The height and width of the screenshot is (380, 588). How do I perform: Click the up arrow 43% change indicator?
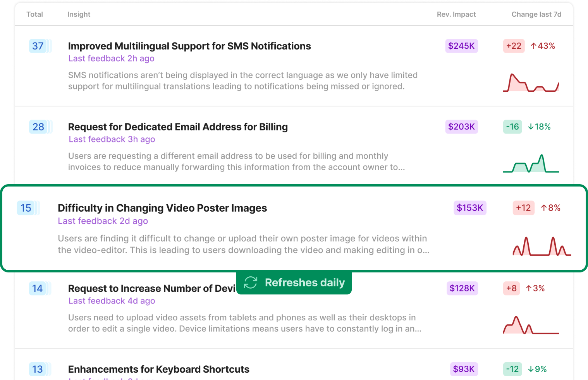[543, 46]
